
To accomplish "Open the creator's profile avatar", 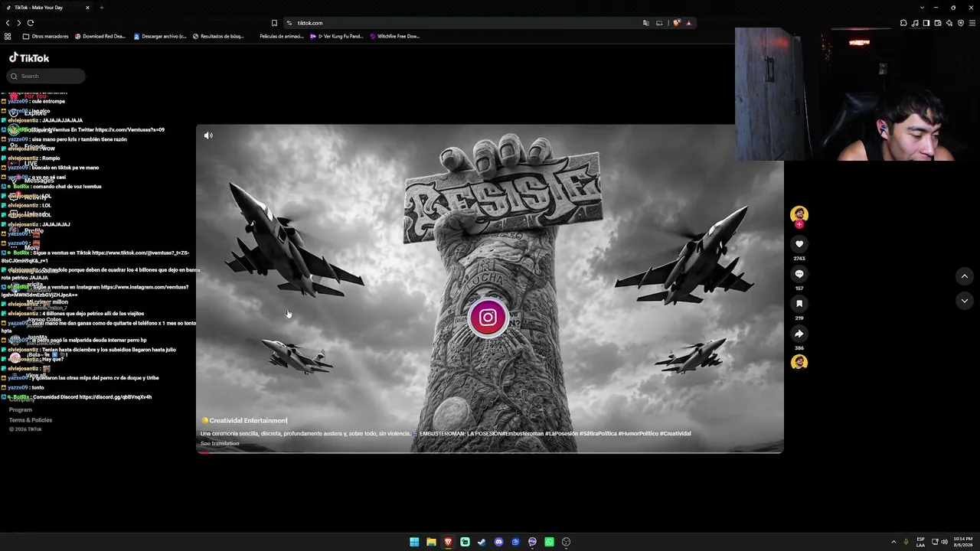I will coord(799,214).
